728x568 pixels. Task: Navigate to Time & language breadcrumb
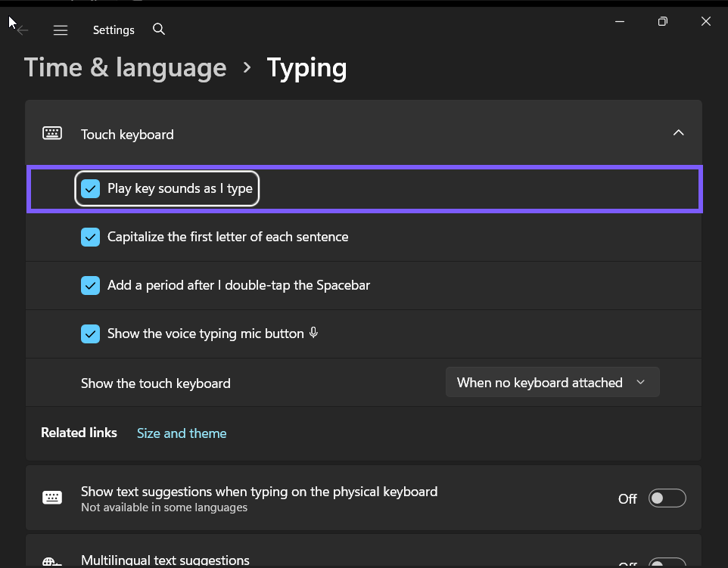[126, 68]
